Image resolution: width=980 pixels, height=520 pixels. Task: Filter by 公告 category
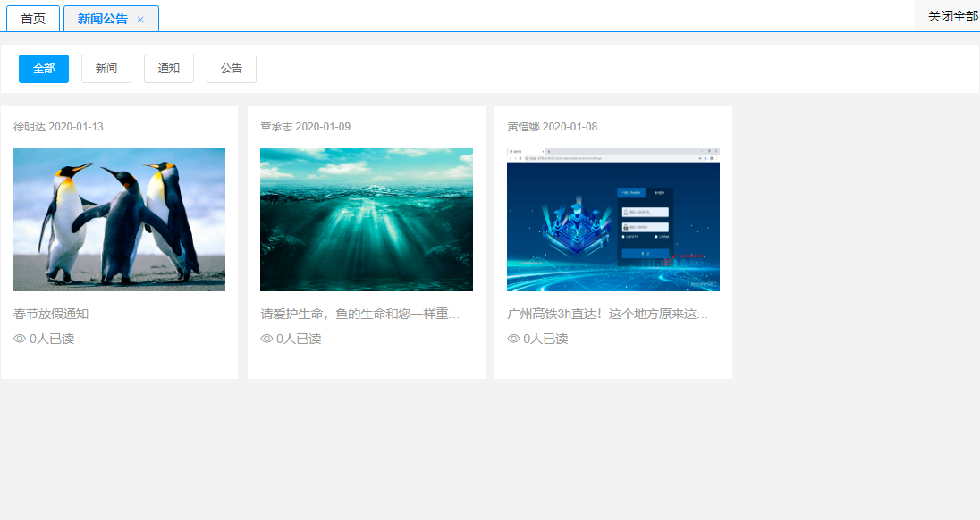232,69
